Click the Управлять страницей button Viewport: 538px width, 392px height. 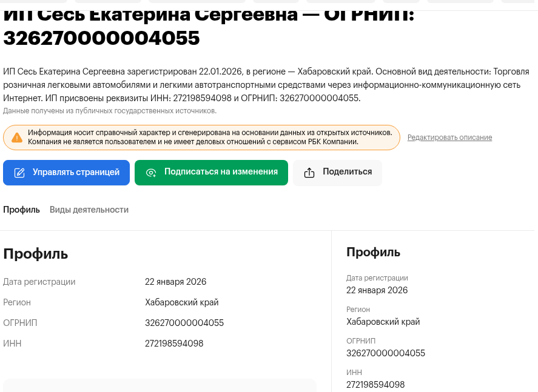pos(66,172)
